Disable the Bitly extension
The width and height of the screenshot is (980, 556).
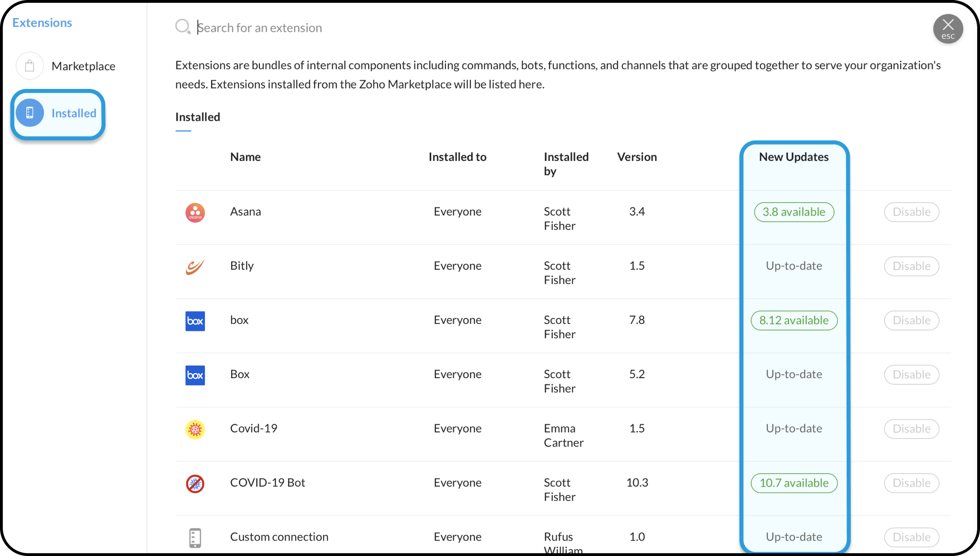(911, 266)
